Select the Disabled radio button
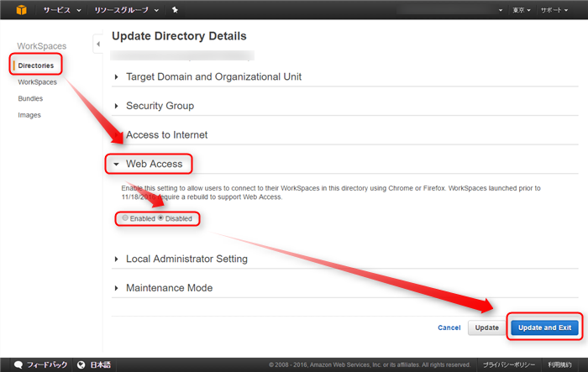This screenshot has width=588, height=372. click(160, 217)
